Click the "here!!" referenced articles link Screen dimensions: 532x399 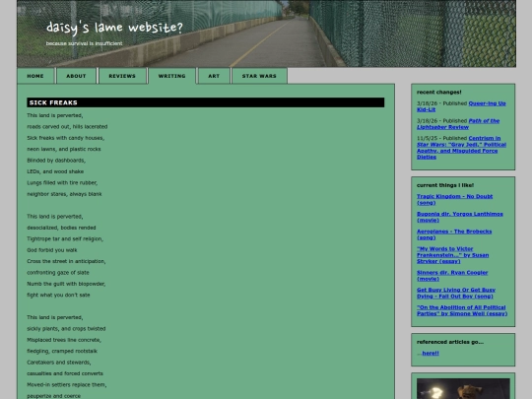coord(431,354)
